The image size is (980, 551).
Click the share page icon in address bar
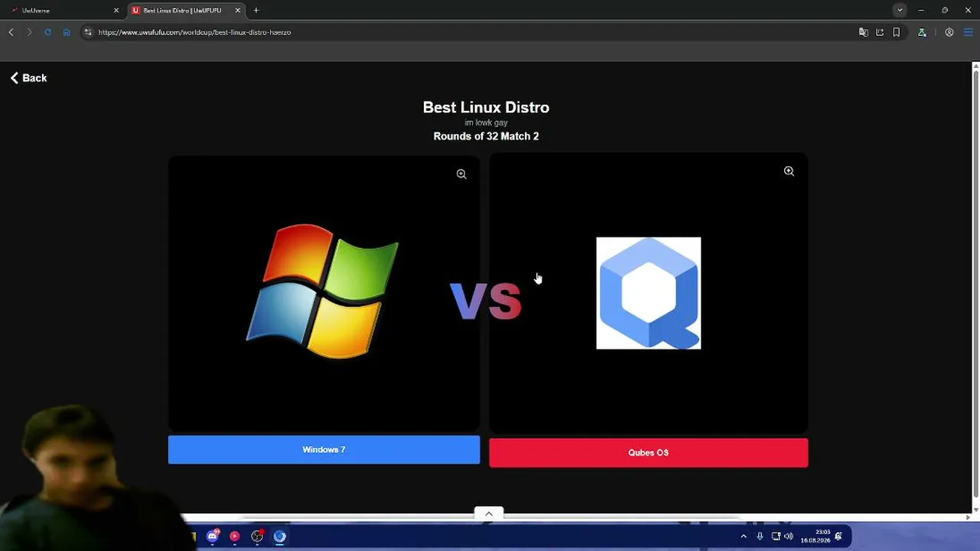[880, 32]
